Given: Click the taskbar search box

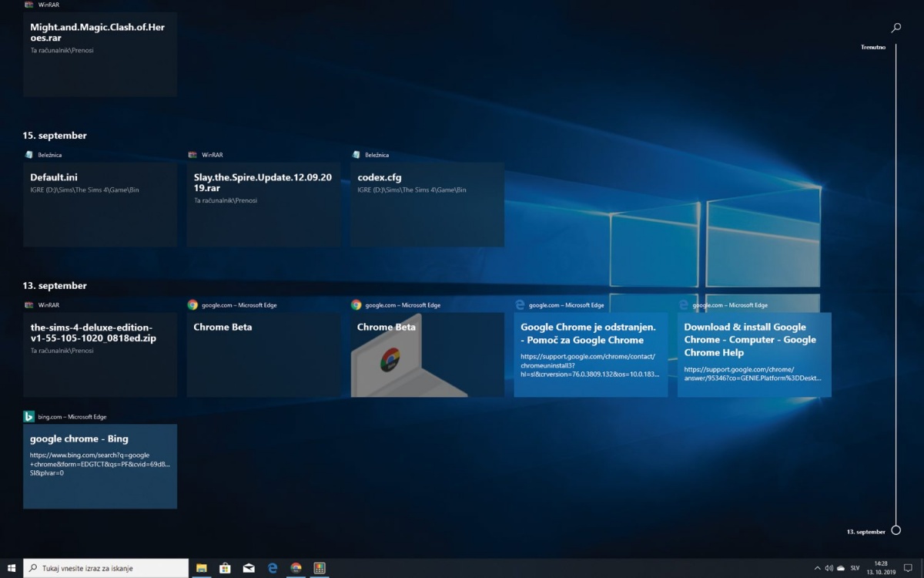Looking at the screenshot, I should (105, 568).
